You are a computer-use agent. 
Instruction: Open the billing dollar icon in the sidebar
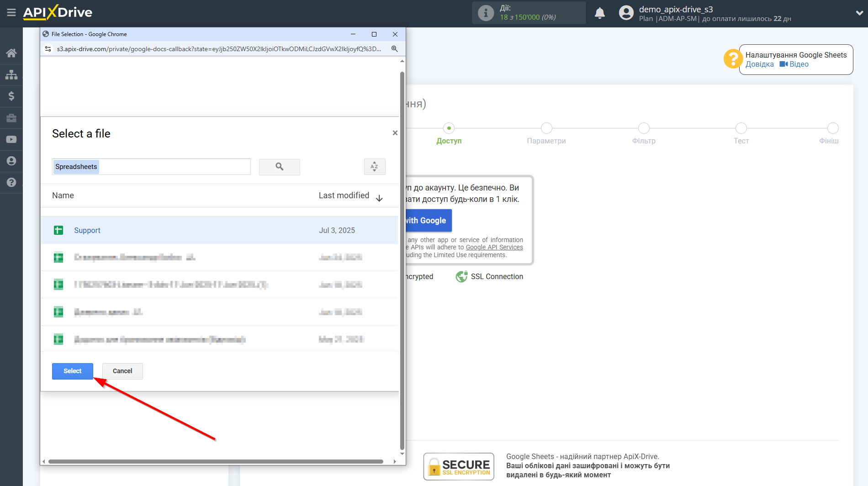click(11, 96)
